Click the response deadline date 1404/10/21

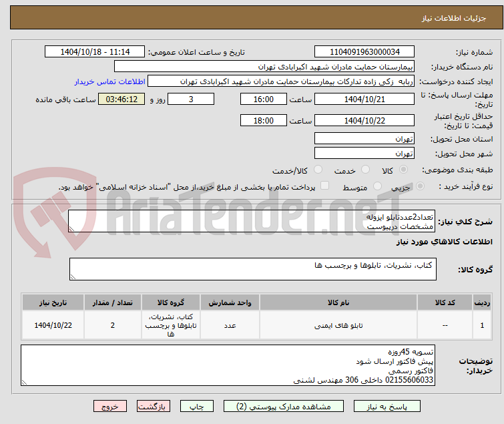364,99
